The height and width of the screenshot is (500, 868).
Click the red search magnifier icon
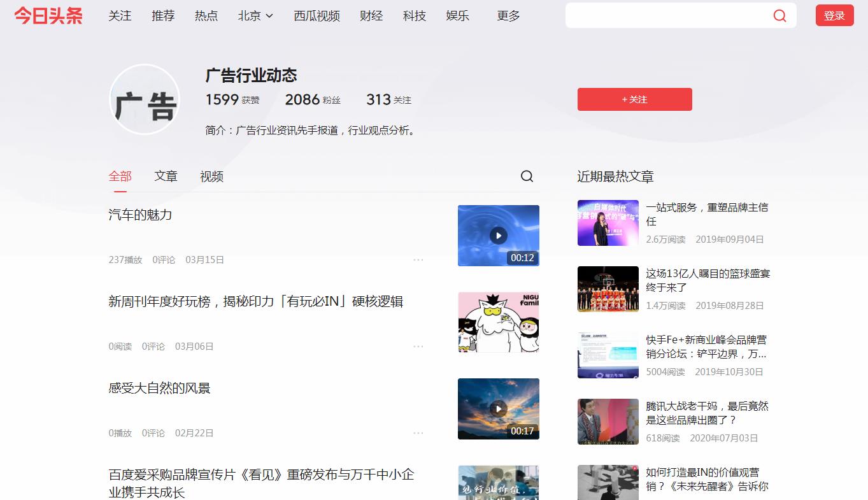point(779,15)
